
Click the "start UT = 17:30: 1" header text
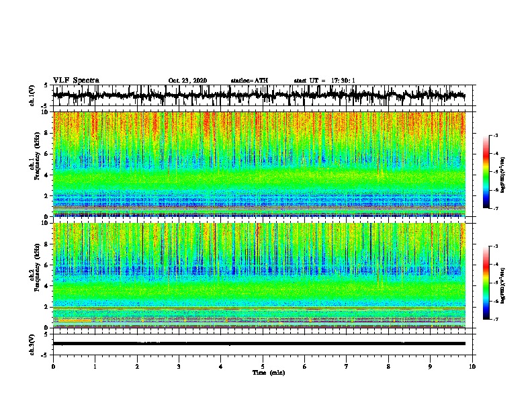(324, 81)
